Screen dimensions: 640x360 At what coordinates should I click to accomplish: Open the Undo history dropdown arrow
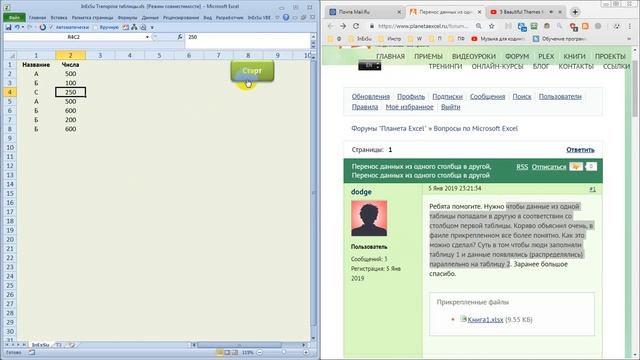(x=22, y=27)
